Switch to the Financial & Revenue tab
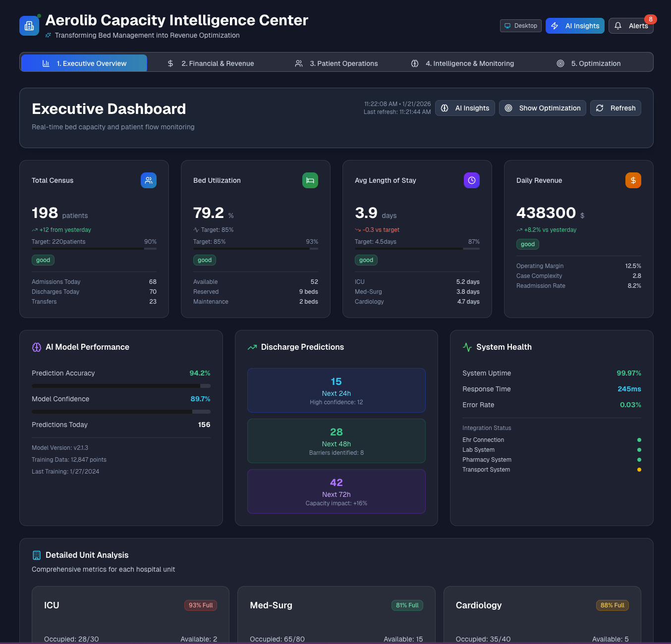This screenshot has height=644, width=671. point(218,63)
